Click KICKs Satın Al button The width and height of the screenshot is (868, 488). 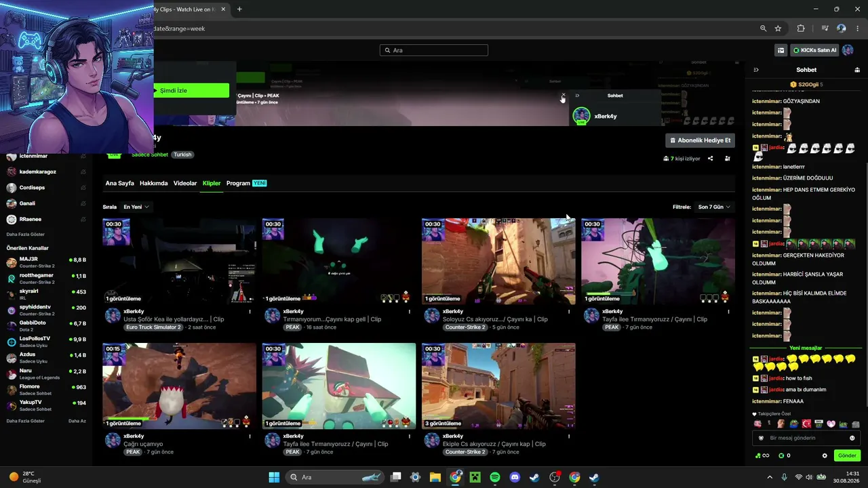pyautogui.click(x=814, y=50)
